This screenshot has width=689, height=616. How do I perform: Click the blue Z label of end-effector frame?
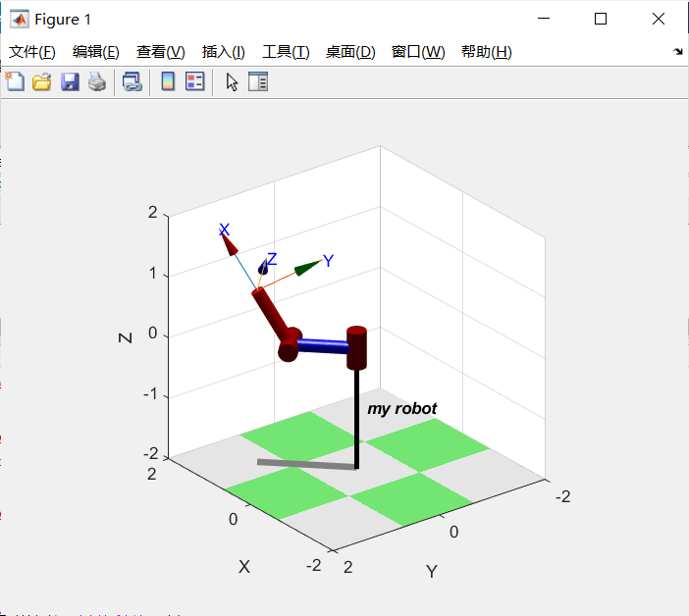272,259
